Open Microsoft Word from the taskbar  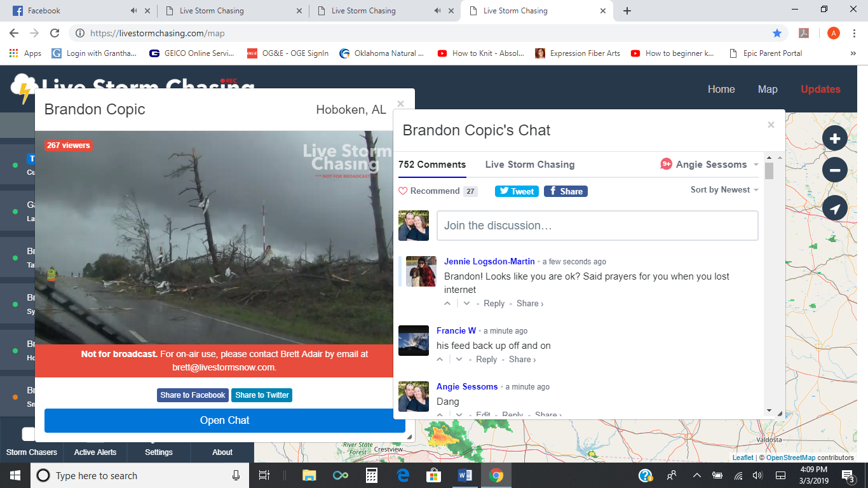coord(465,475)
